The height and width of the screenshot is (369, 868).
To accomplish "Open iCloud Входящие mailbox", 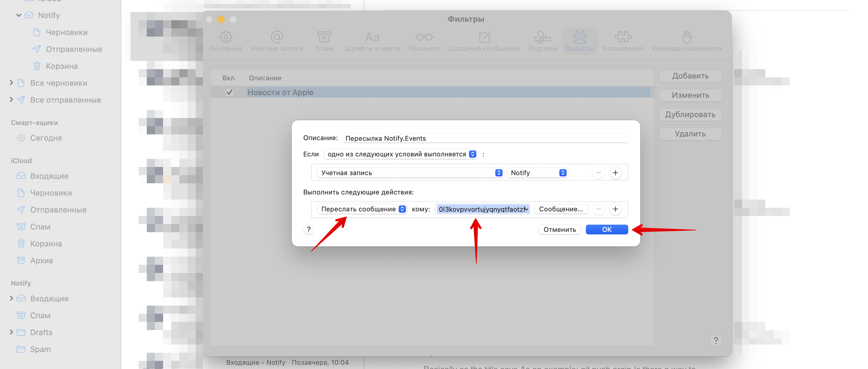I will tap(49, 176).
